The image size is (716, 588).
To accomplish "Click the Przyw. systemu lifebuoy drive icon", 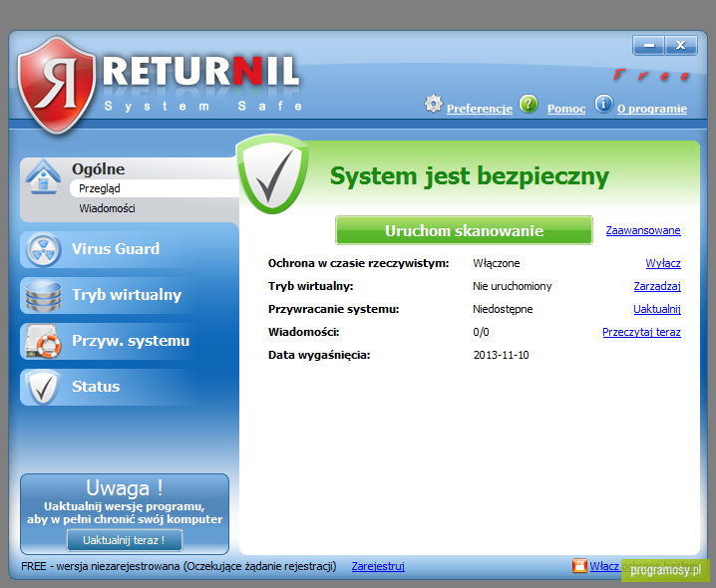I will pyautogui.click(x=43, y=341).
